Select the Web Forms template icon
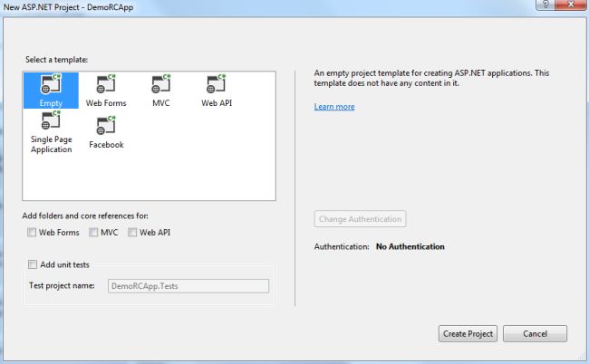Viewport: 589px width, 364px height. pyautogui.click(x=106, y=84)
